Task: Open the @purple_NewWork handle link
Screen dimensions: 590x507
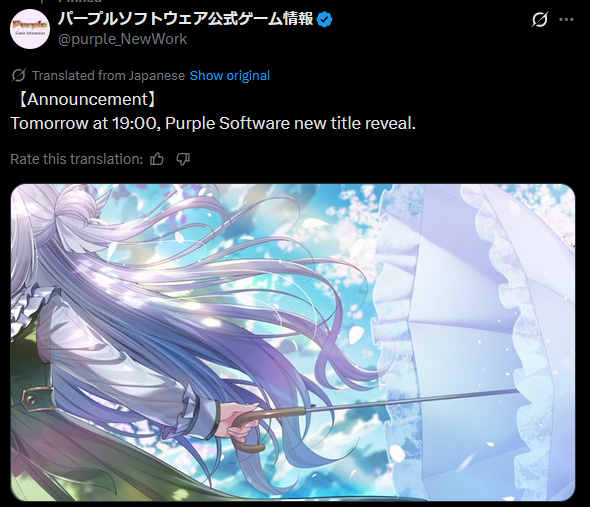Action: (x=123, y=39)
